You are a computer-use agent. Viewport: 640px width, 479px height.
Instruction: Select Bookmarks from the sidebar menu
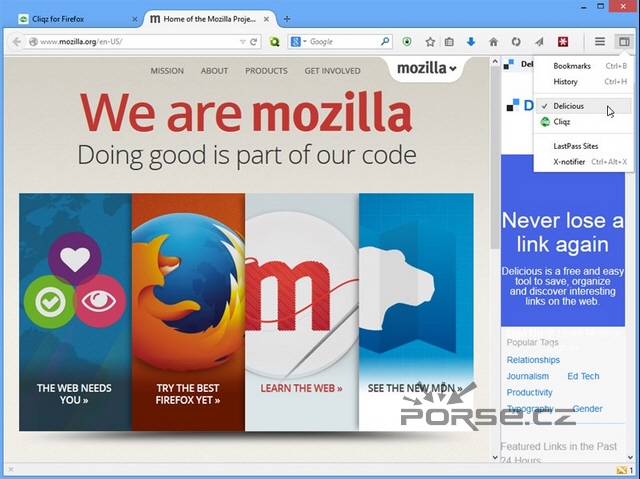click(x=572, y=66)
